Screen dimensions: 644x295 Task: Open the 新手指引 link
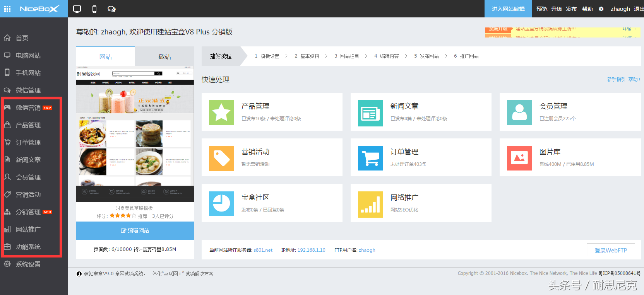(x=616, y=79)
